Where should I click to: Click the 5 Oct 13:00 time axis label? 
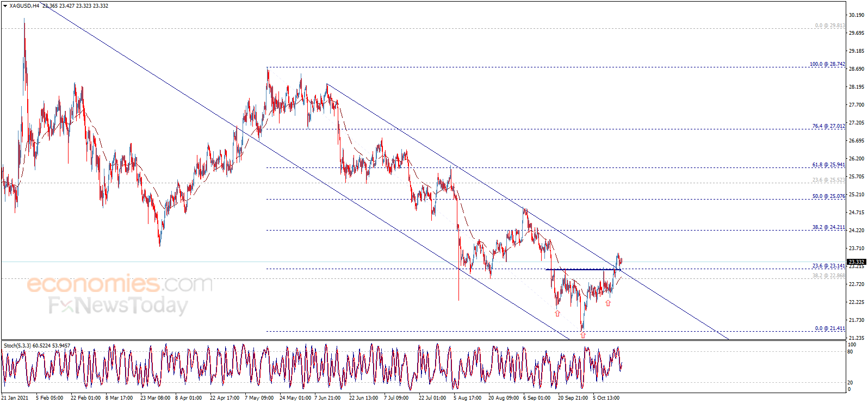coord(606,398)
